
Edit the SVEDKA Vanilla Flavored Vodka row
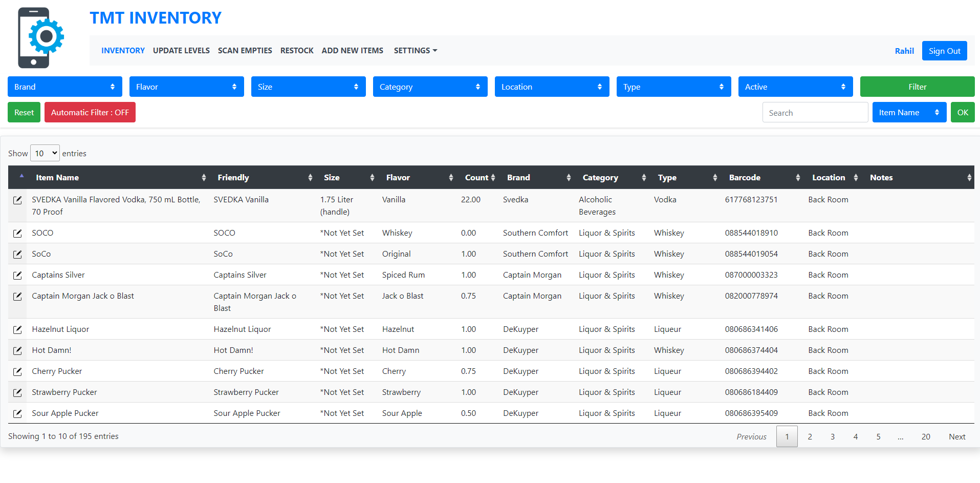(17, 200)
